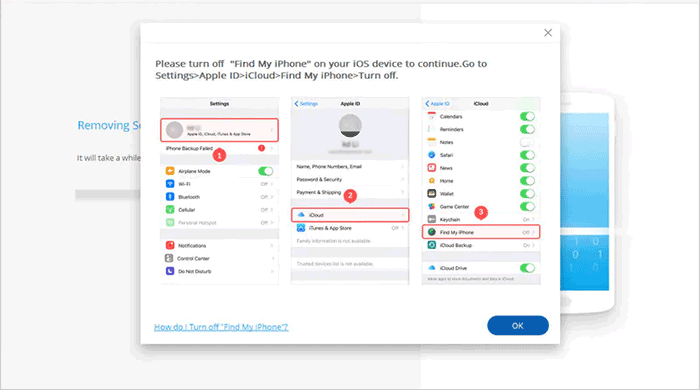Screen dimensions: 700x390
Task: Click the iCloud Drive cloud icon
Action: (x=432, y=268)
